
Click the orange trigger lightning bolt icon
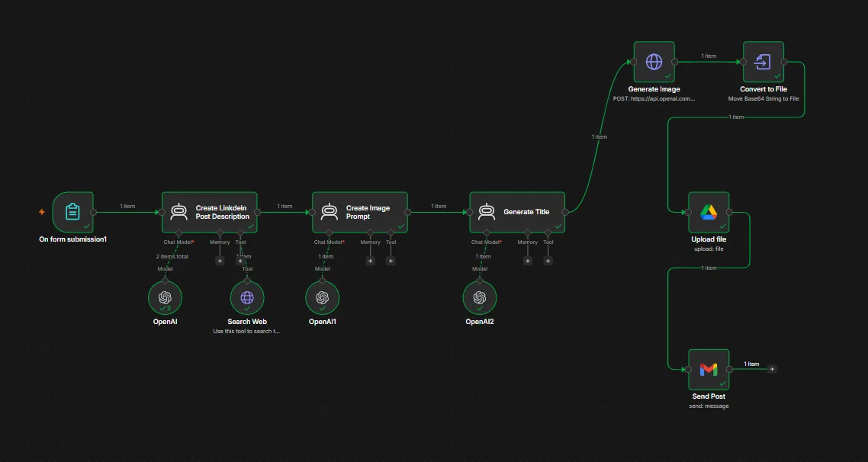click(41, 212)
